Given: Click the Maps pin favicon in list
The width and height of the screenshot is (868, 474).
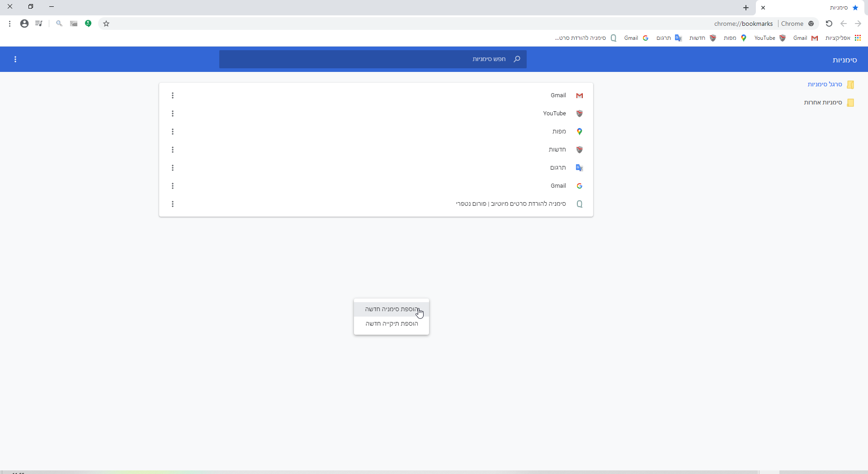Looking at the screenshot, I should pyautogui.click(x=580, y=132).
